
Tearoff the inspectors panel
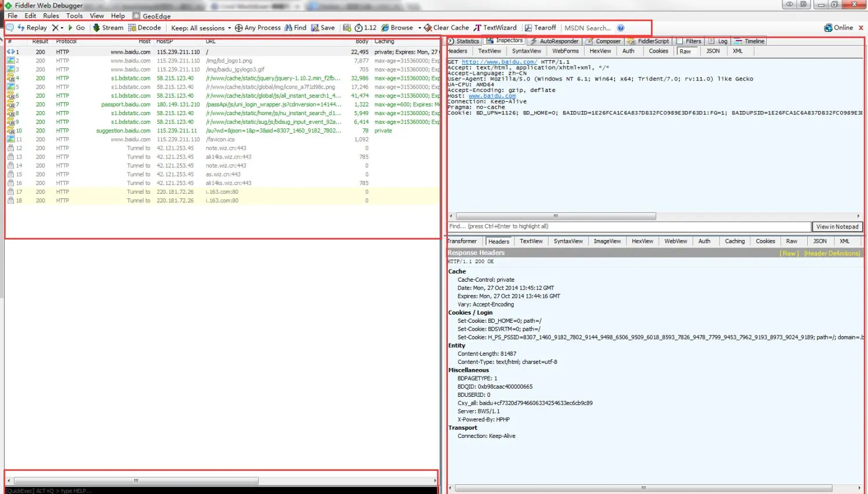(x=540, y=28)
